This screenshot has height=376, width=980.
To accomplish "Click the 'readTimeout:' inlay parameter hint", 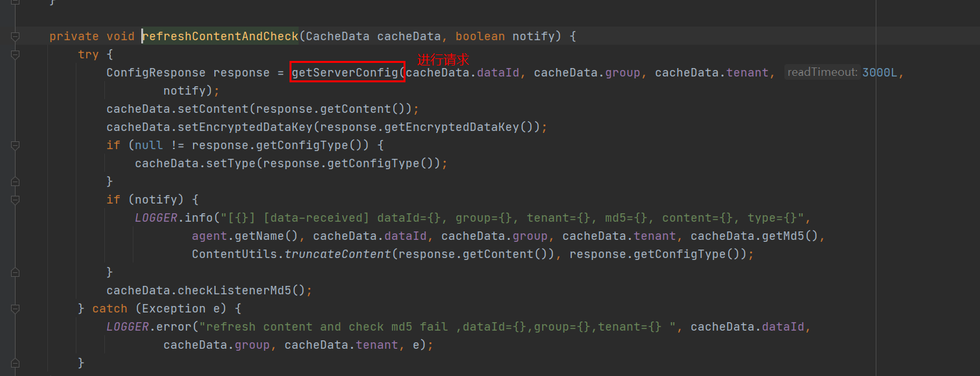I will click(822, 73).
